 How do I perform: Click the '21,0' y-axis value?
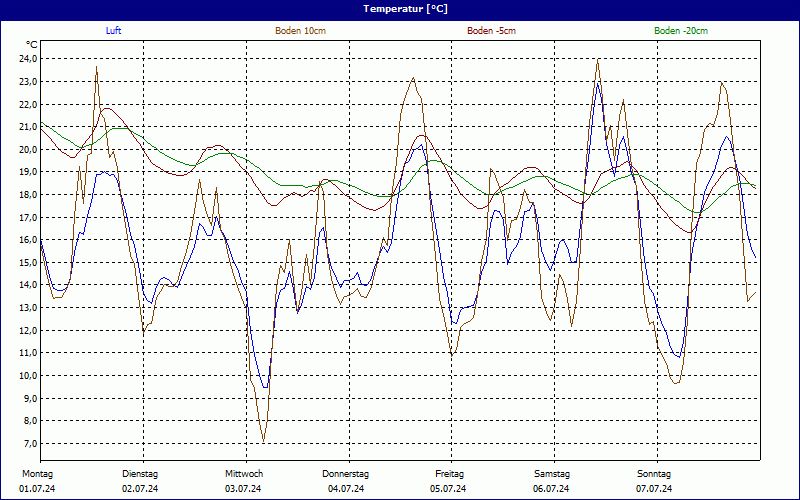pyautogui.click(x=29, y=127)
